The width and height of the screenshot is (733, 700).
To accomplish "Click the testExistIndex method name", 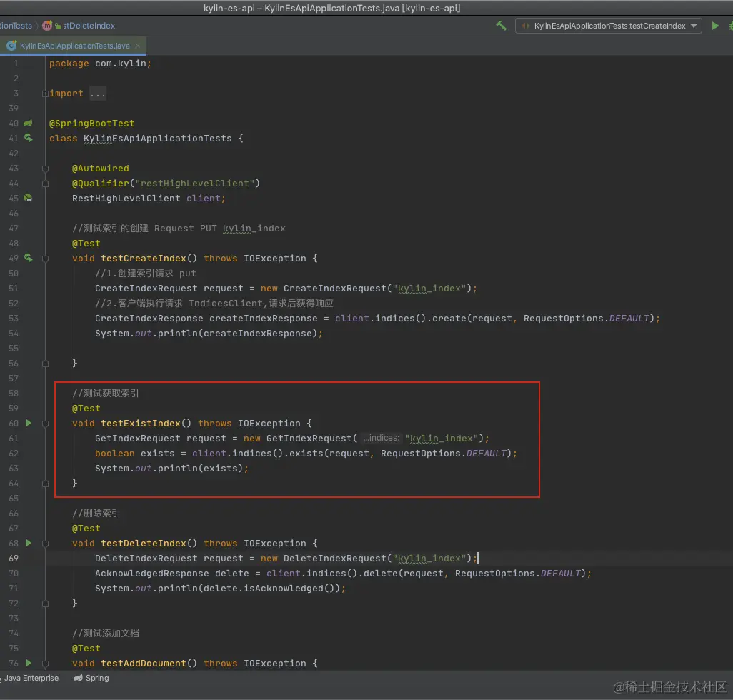I will coord(141,423).
